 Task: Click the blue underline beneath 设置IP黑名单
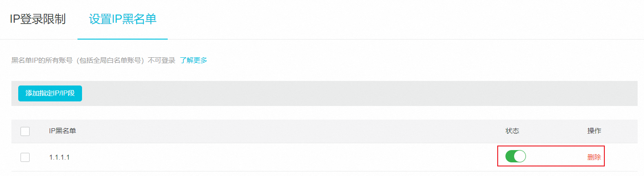pyautogui.click(x=123, y=39)
